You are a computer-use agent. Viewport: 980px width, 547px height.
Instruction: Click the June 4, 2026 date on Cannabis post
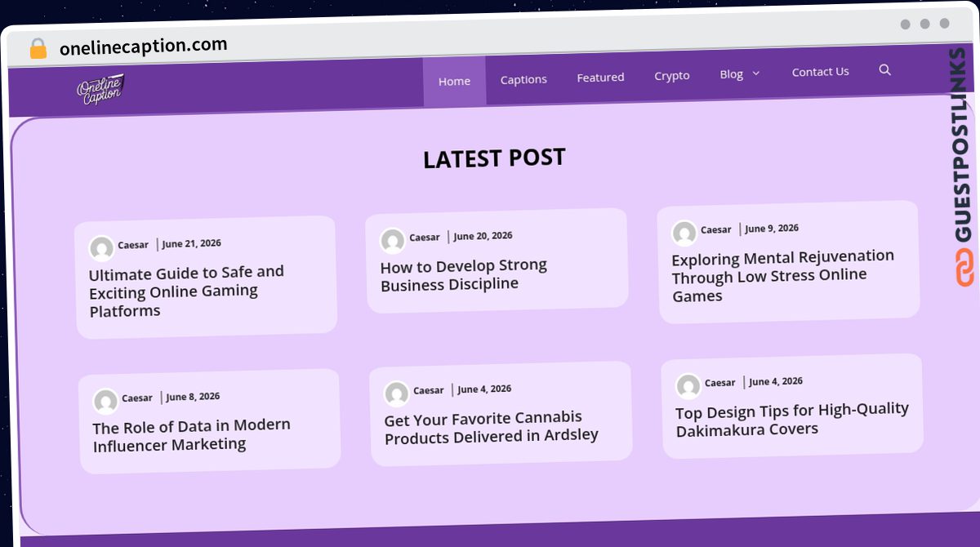tap(484, 389)
